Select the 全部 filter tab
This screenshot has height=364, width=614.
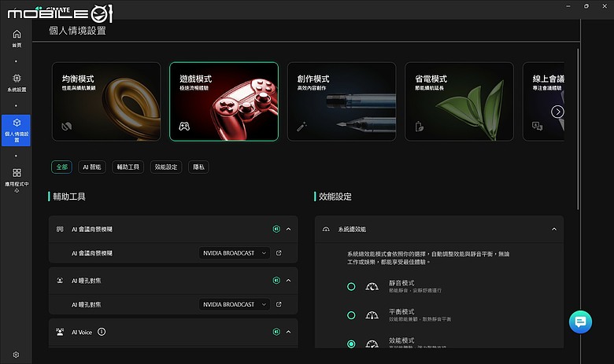coord(62,167)
